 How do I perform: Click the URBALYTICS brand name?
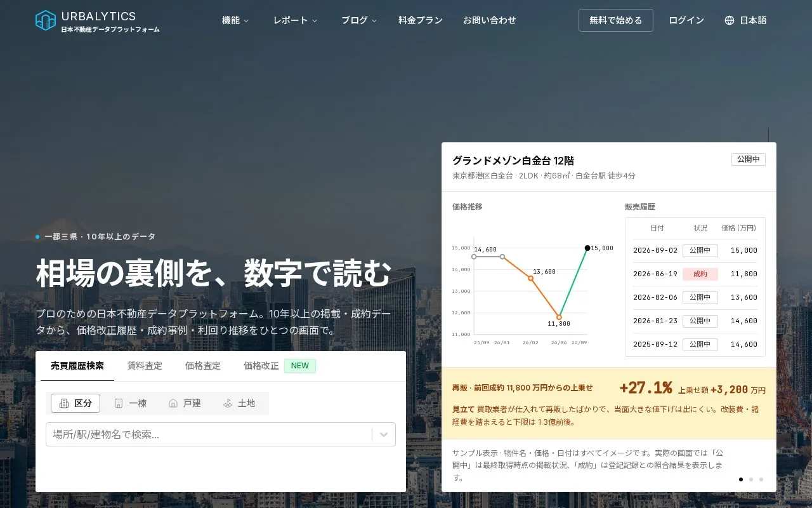[x=98, y=17]
